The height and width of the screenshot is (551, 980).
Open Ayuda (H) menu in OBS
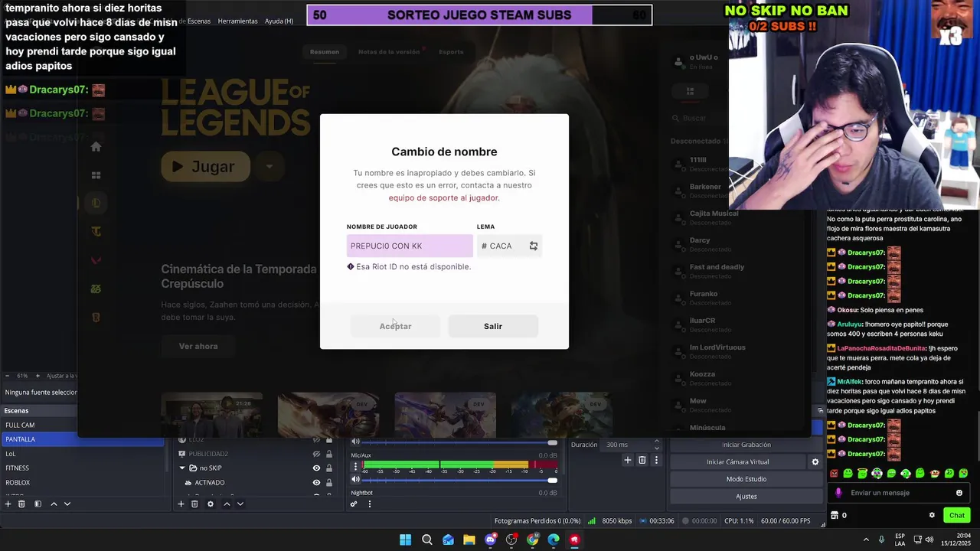[279, 21]
